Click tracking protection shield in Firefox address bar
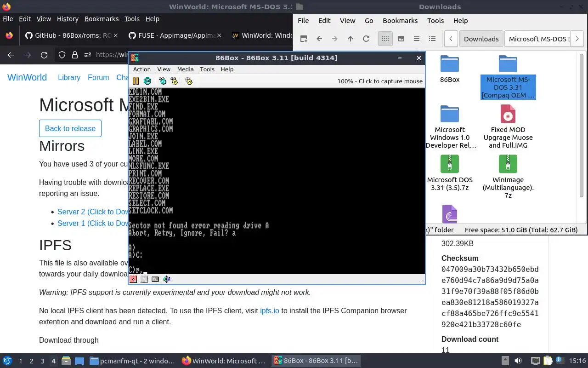Image resolution: width=588 pixels, height=368 pixels. tap(62, 55)
